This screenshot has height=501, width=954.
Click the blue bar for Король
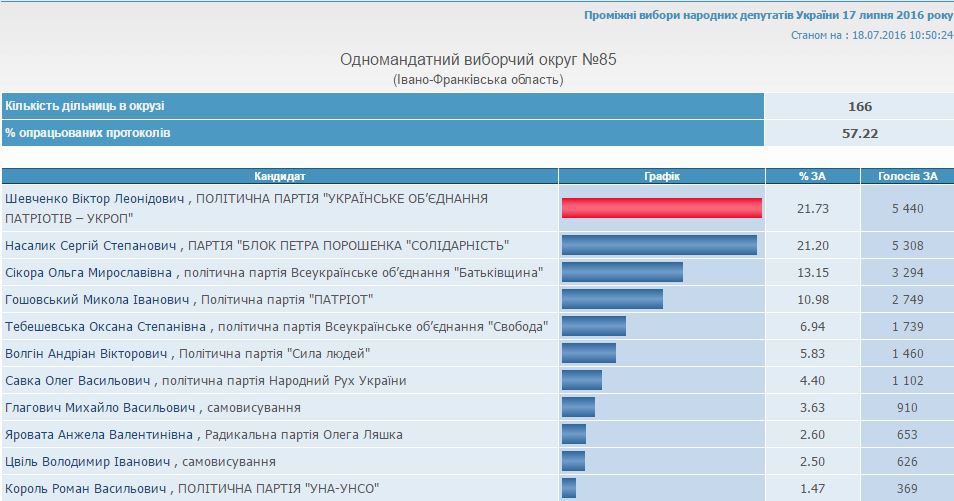pyautogui.click(x=569, y=488)
